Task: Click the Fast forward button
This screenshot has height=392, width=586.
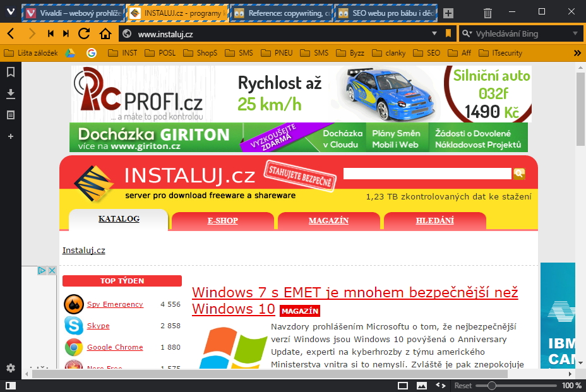Action: coord(66,33)
